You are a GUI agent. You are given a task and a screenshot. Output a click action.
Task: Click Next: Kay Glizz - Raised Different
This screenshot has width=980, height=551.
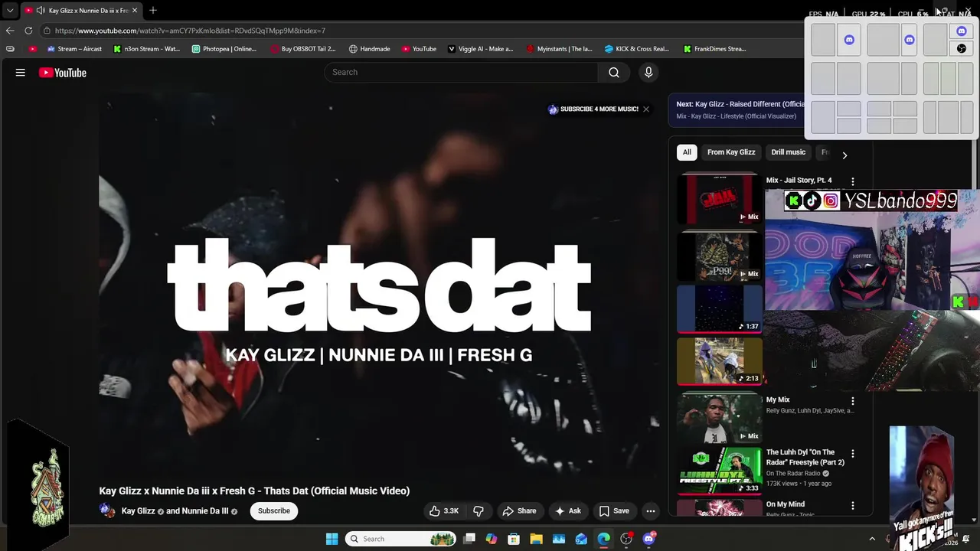pos(740,104)
